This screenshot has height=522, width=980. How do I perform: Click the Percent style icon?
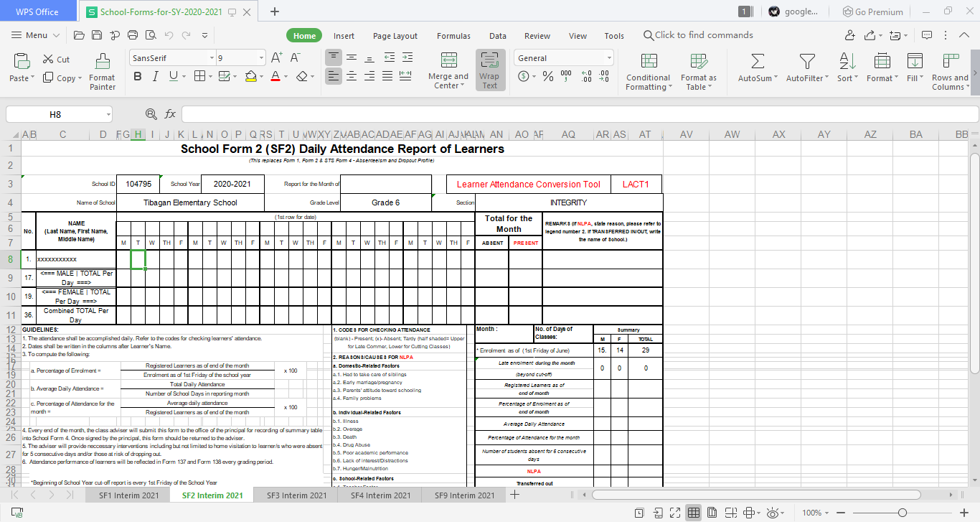pos(547,76)
